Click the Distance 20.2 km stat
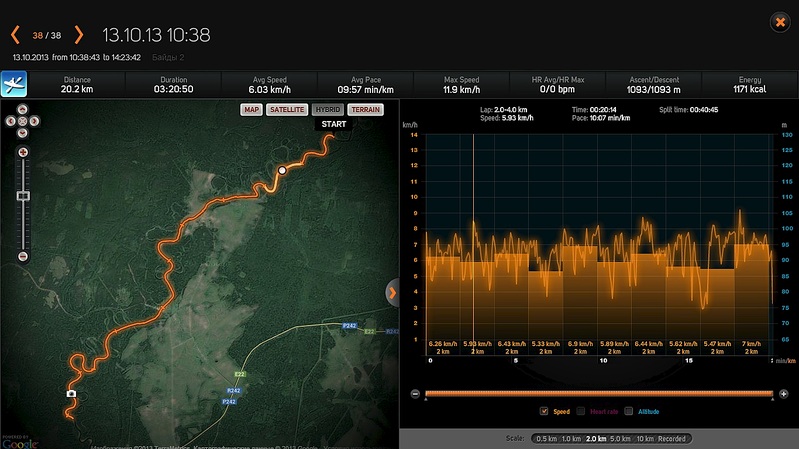The height and width of the screenshot is (449, 799). click(77, 85)
